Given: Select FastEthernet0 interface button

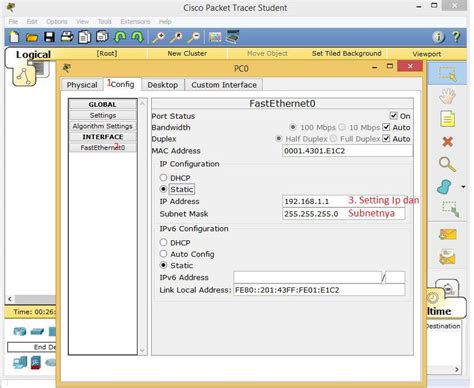Looking at the screenshot, I should click(x=103, y=147).
